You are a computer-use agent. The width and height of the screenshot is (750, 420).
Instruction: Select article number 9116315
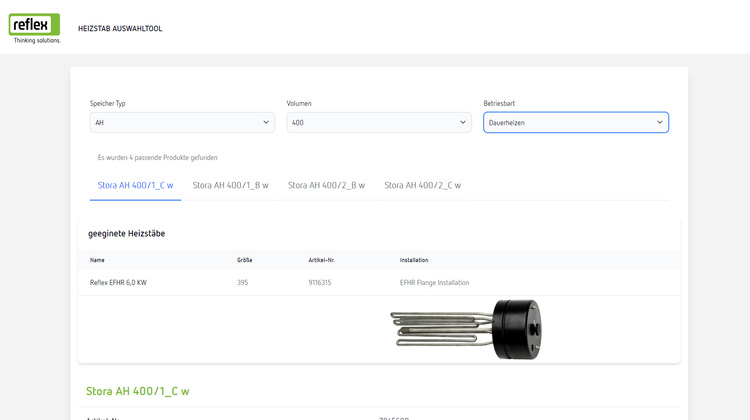coord(320,283)
